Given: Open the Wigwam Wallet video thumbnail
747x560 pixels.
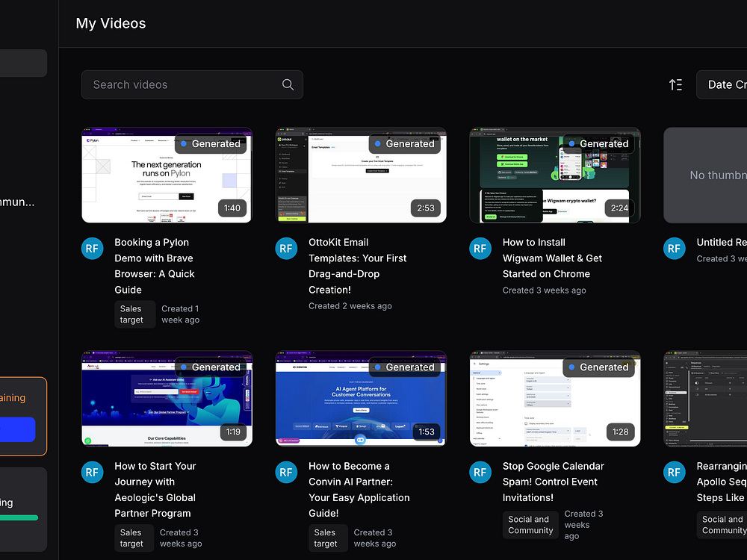Looking at the screenshot, I should 555,175.
